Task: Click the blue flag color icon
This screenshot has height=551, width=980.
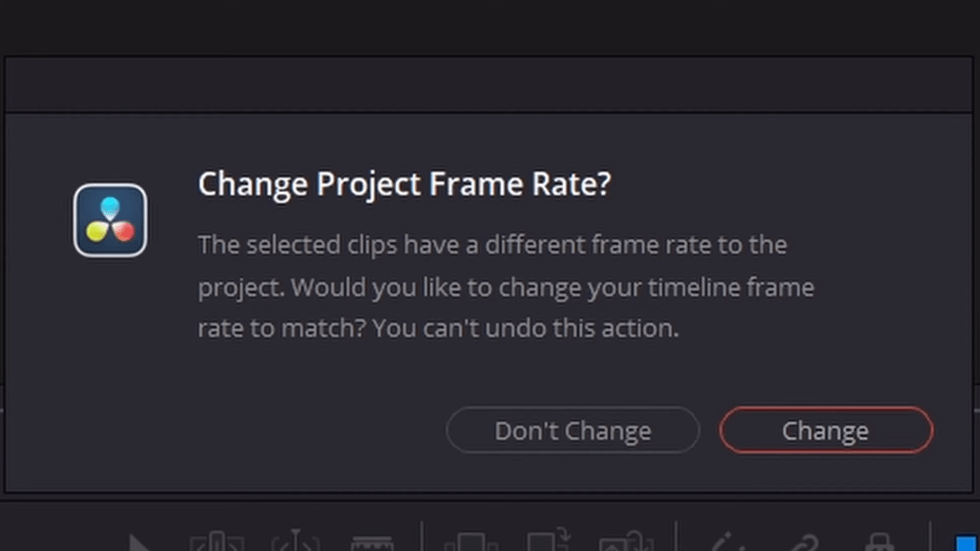Action: click(x=967, y=542)
